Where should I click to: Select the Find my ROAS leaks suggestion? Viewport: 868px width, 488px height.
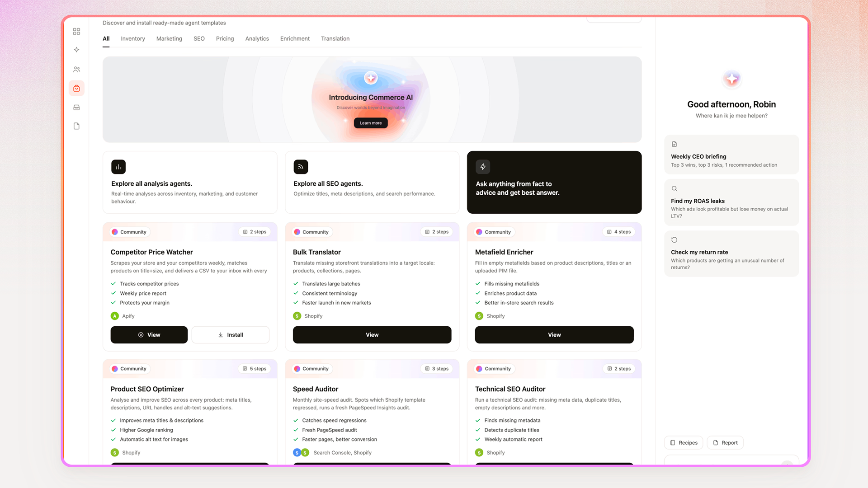pyautogui.click(x=731, y=202)
